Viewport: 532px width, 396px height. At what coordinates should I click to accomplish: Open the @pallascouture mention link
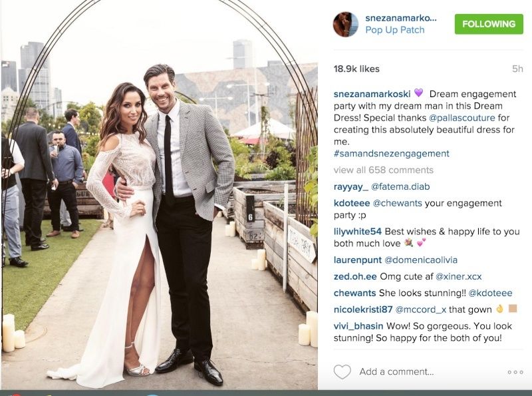pos(462,118)
